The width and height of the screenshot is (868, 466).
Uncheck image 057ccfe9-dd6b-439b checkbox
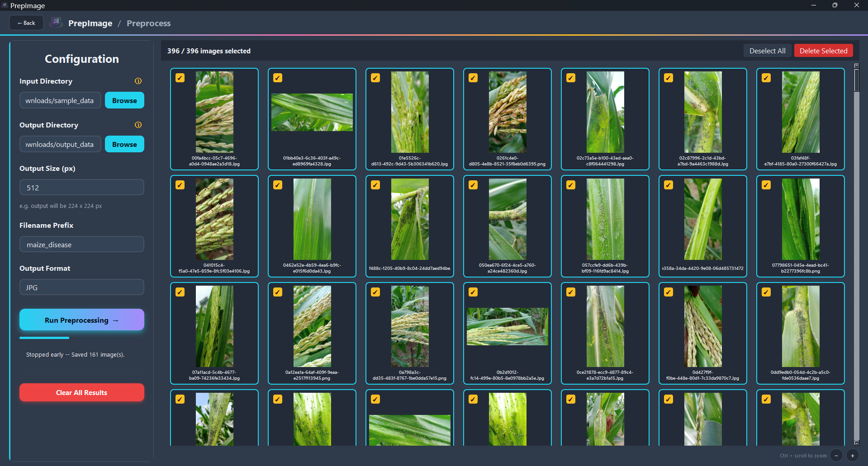(571, 185)
